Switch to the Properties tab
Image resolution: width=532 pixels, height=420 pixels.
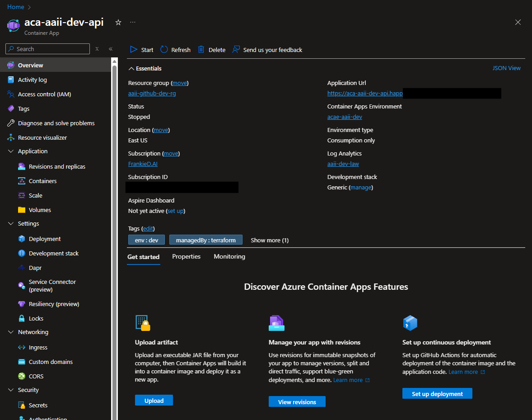point(186,256)
